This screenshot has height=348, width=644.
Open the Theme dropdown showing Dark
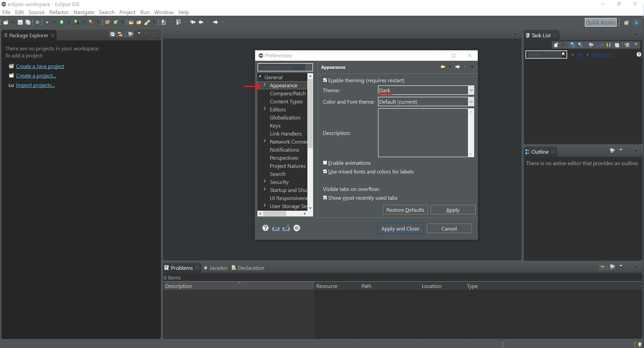pos(471,90)
